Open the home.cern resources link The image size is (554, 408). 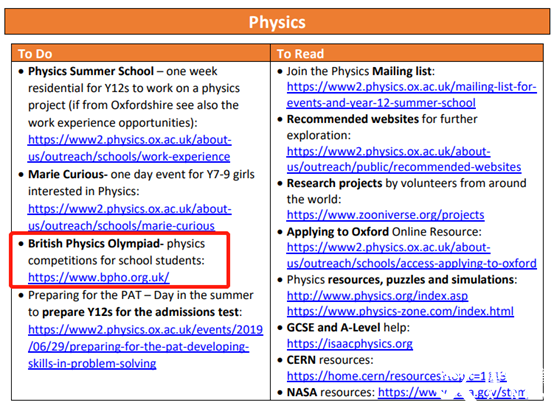point(396,376)
